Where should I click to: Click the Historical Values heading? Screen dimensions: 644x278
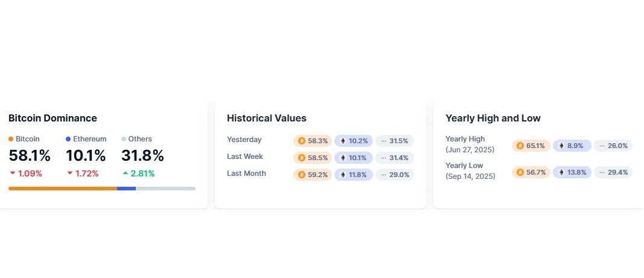click(267, 118)
